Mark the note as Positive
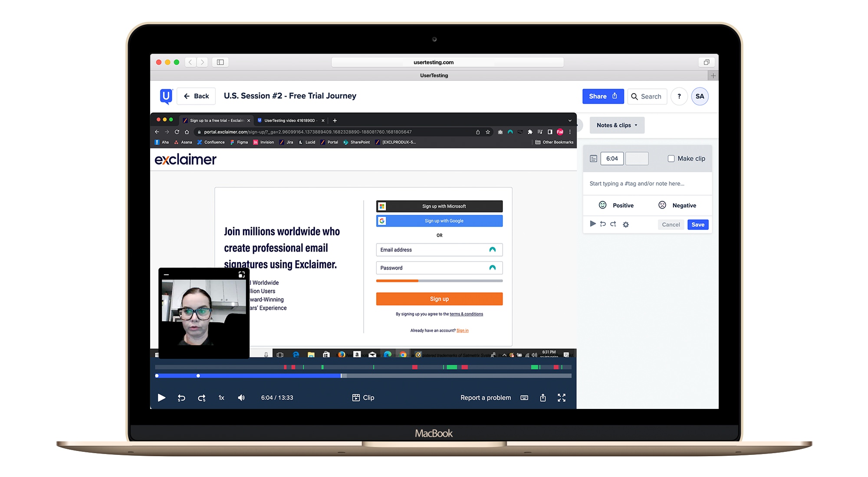 pos(616,206)
